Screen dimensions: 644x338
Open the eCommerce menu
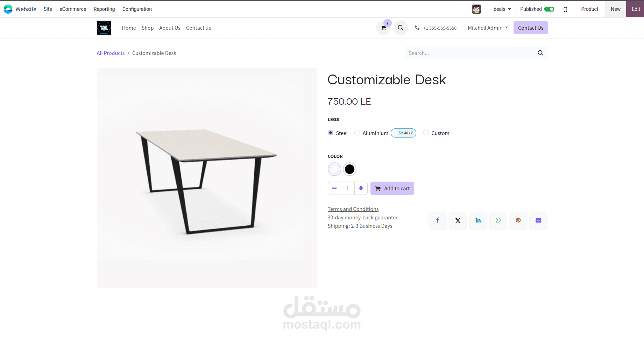tap(73, 9)
